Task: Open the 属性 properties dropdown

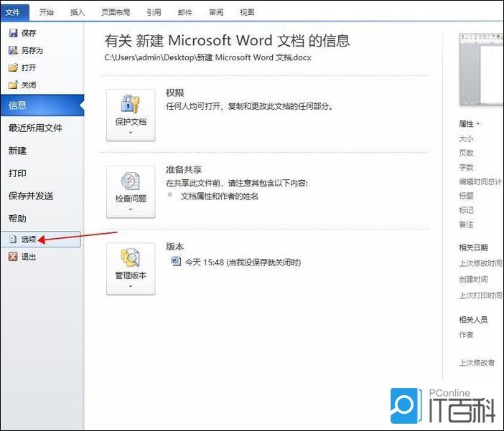Action: pos(470,123)
